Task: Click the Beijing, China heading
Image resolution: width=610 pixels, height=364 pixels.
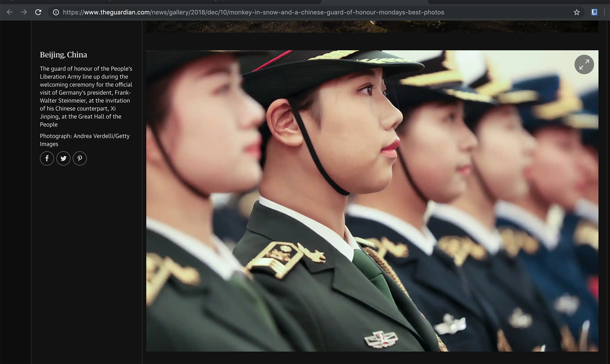Action: pyautogui.click(x=63, y=55)
